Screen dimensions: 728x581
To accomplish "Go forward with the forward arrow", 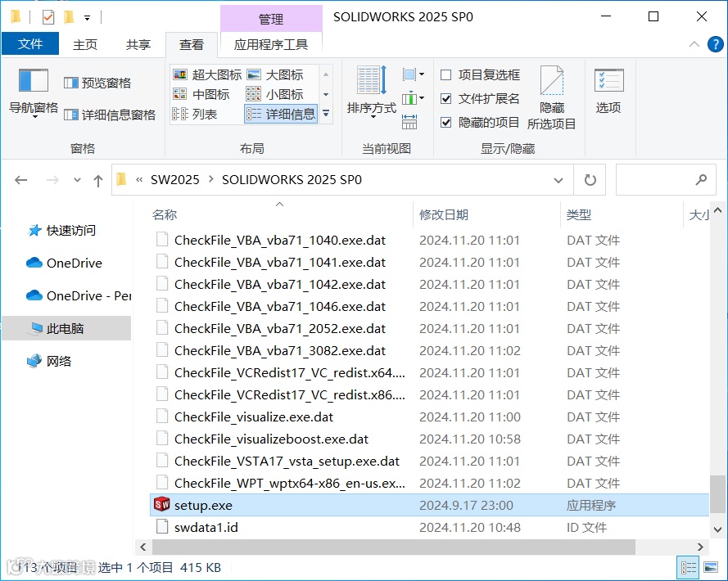I will coord(52,179).
